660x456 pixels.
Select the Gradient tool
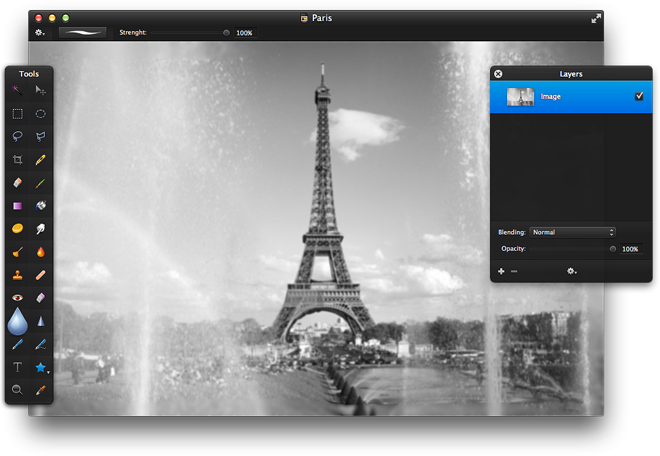(x=17, y=206)
